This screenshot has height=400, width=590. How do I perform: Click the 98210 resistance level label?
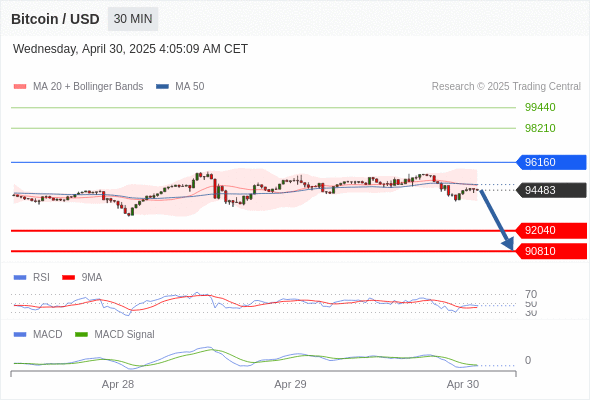tap(540, 128)
